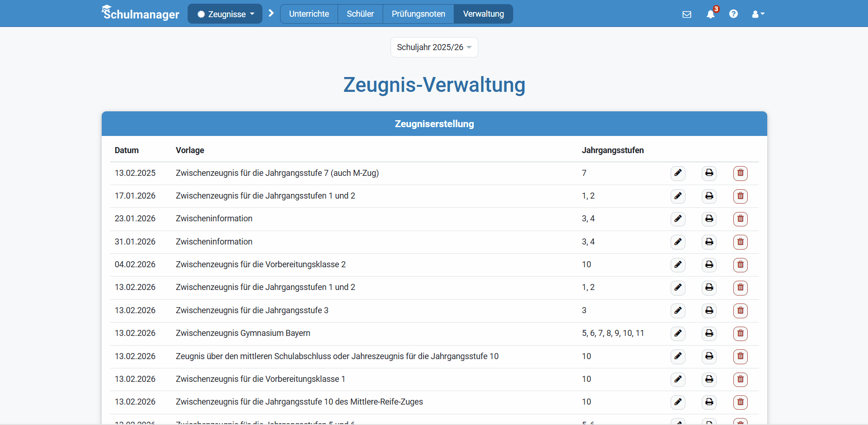This screenshot has height=425, width=868.
Task: Print the Zwischenzeugnis für Jahrgangsstufen 1 und 2 from 17.01.2026
Action: pyautogui.click(x=709, y=196)
